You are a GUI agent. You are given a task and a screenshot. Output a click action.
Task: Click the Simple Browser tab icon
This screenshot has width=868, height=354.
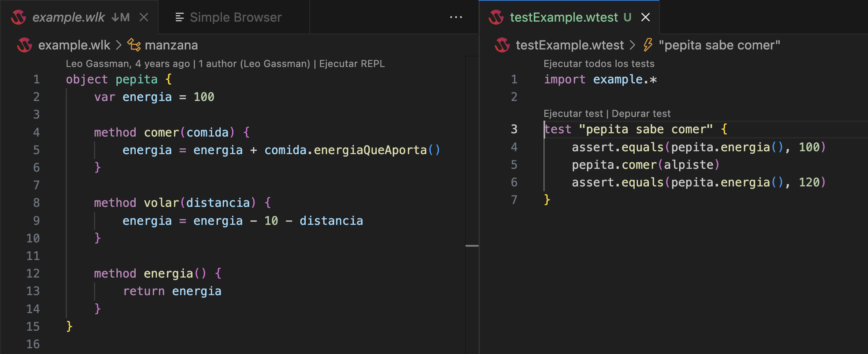click(x=179, y=17)
